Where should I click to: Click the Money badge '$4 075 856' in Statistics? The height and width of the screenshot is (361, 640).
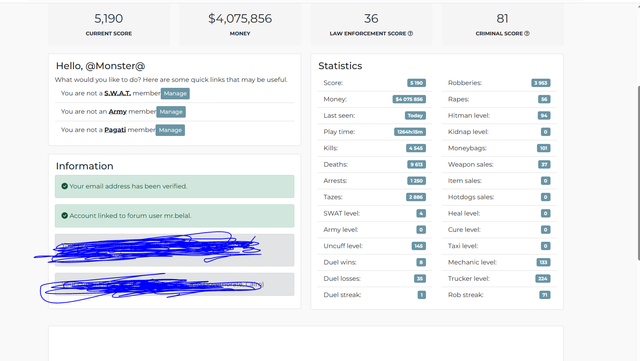pos(409,99)
